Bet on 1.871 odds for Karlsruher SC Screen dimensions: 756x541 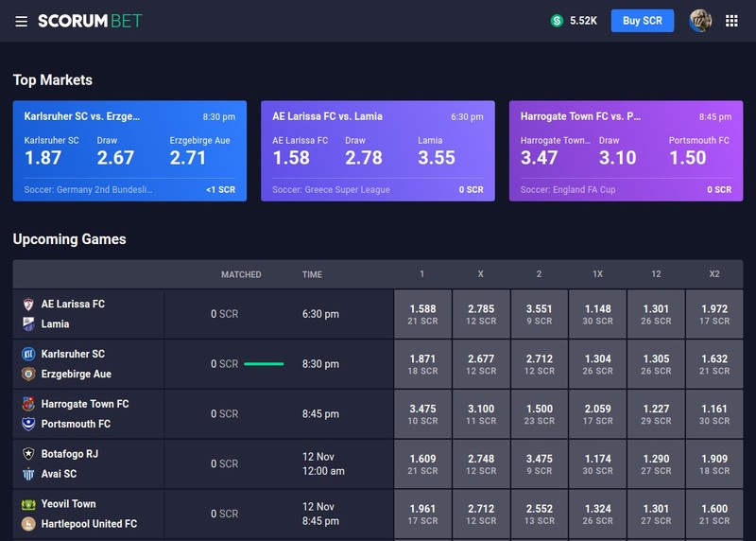coord(422,364)
